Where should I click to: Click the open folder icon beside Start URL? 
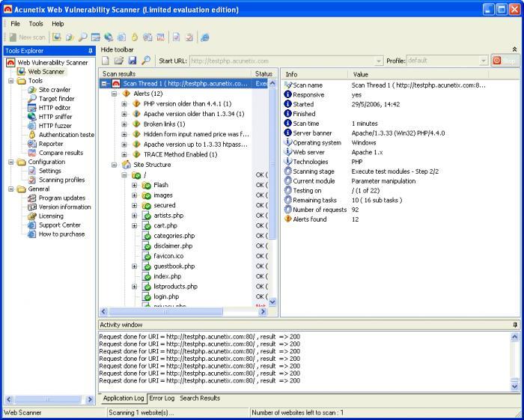(x=119, y=61)
